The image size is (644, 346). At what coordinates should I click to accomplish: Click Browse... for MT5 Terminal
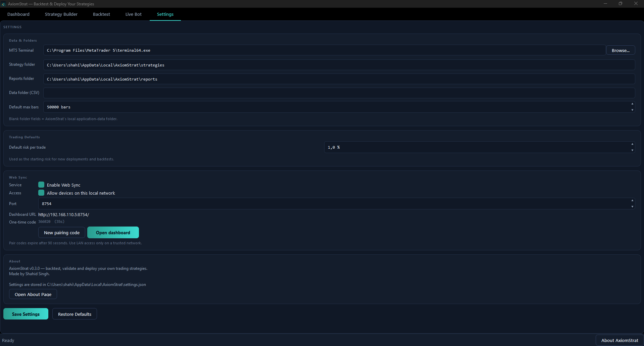(621, 50)
